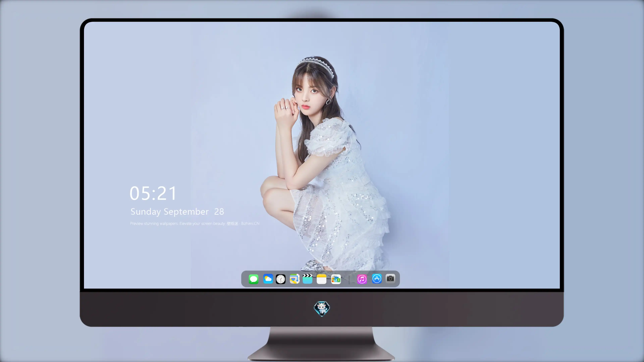Launch the Videos clapperboard app
Screen dimensions: 644x362
[x=307, y=279]
